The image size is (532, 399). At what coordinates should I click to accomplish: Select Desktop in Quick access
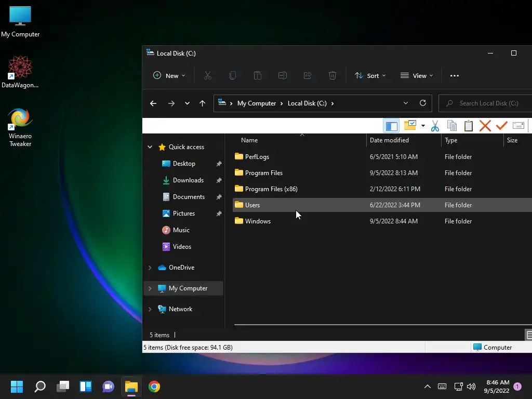click(184, 164)
